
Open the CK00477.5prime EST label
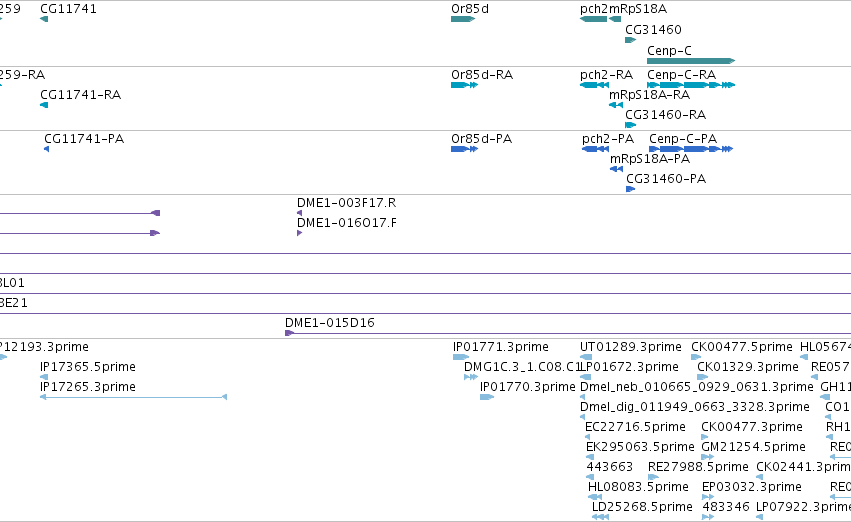(741, 346)
